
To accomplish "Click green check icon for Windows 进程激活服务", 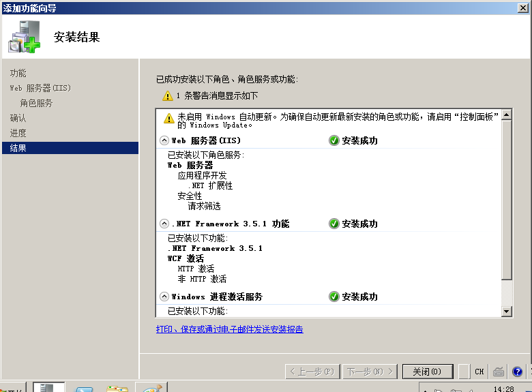I will pyautogui.click(x=334, y=297).
